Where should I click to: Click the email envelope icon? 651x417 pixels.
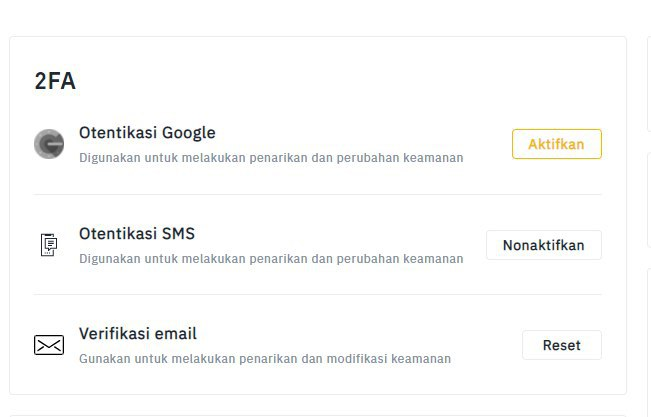tap(49, 345)
